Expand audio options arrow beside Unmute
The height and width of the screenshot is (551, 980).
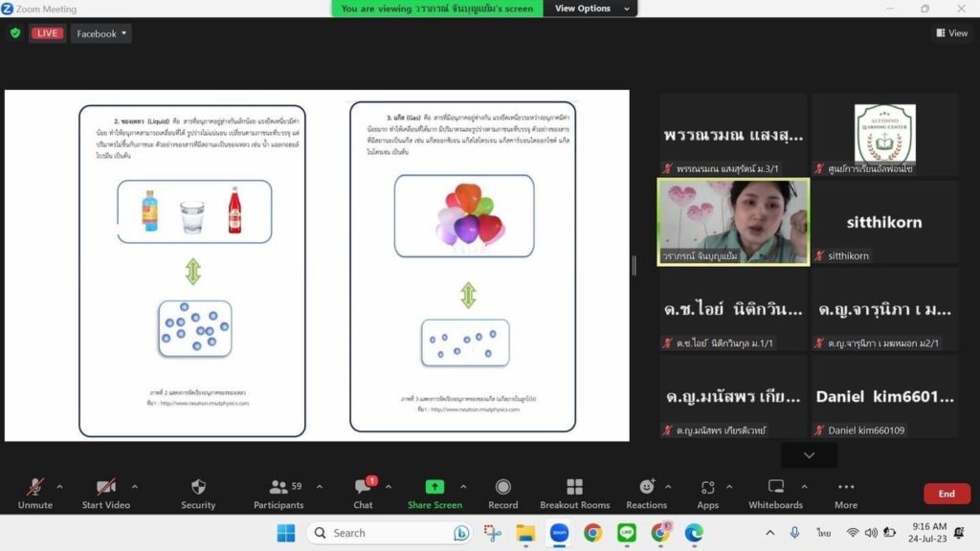pyautogui.click(x=59, y=486)
